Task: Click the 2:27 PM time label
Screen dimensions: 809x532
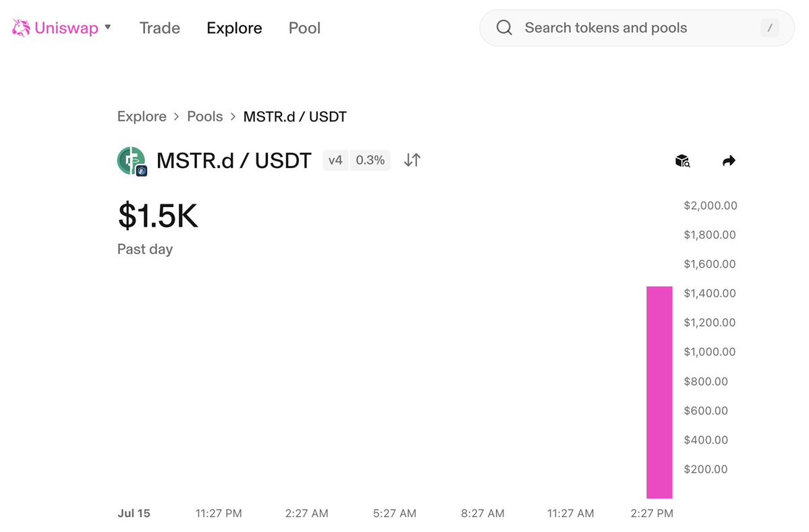Action: coord(652,513)
